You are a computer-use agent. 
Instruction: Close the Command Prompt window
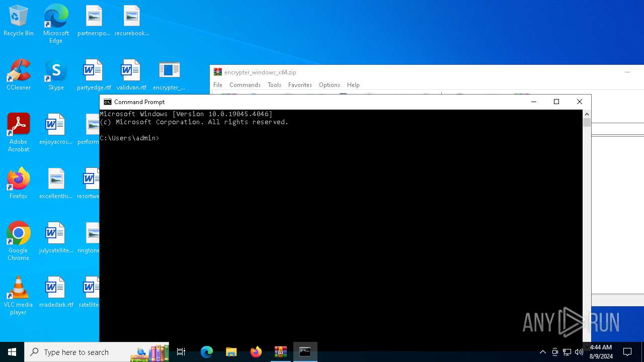coord(580,102)
